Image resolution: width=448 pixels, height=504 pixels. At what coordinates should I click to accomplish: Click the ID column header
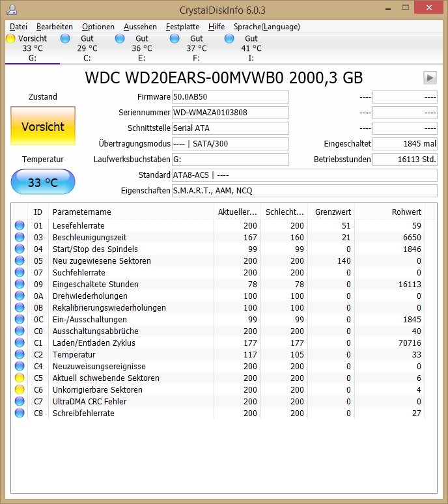[38, 212]
